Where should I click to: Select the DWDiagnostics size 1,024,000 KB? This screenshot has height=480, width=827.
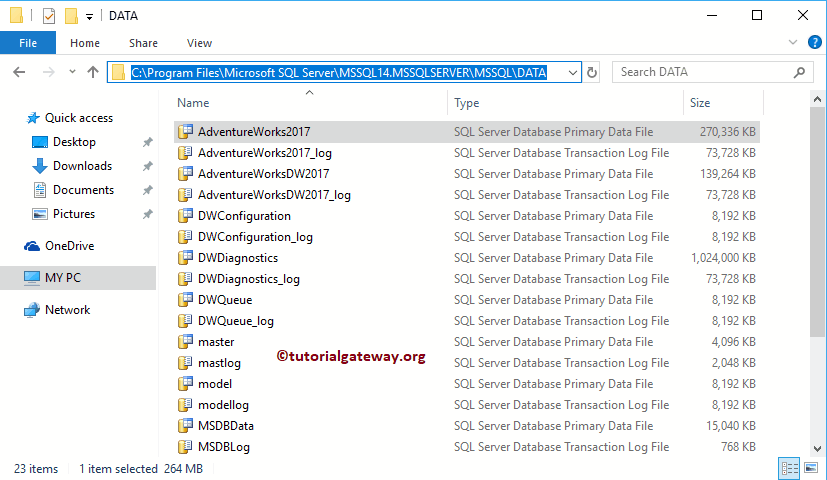tap(723, 258)
